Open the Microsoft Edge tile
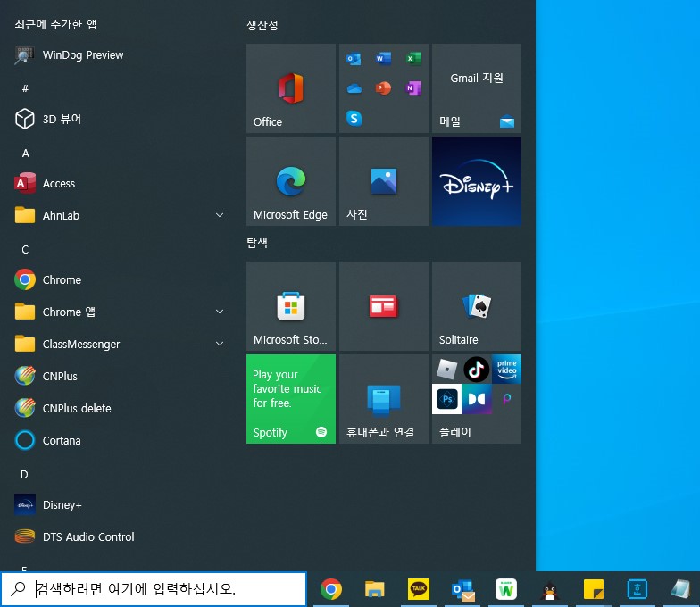The width and height of the screenshot is (700, 607). (291, 181)
